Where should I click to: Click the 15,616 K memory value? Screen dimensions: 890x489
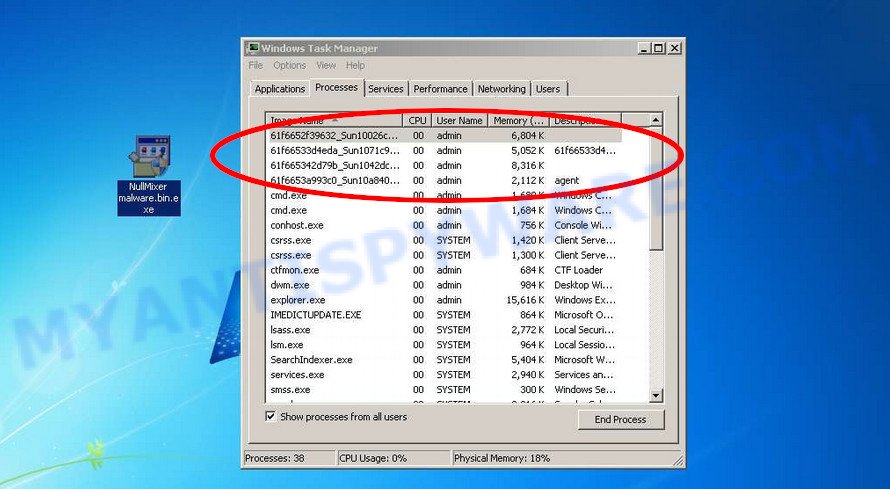tap(525, 300)
